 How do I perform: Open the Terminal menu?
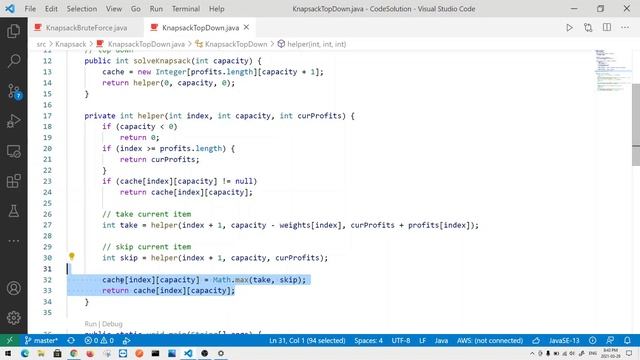(x=186, y=9)
